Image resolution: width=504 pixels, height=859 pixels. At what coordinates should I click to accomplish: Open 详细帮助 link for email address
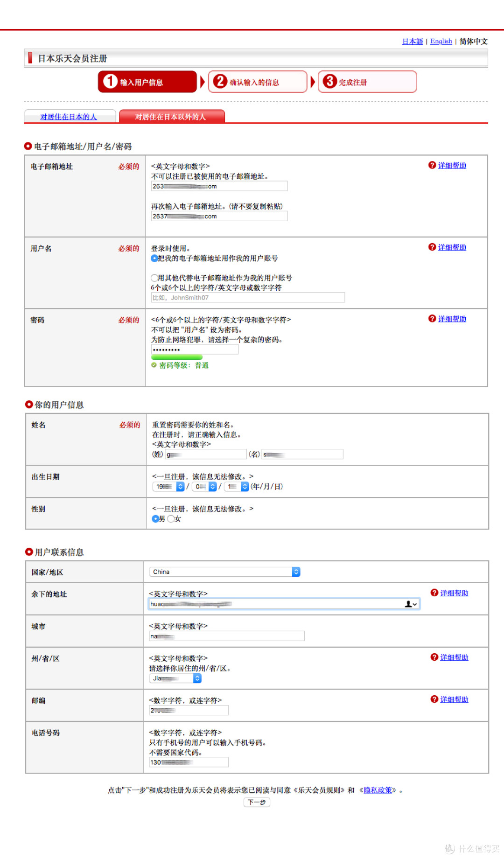point(452,165)
